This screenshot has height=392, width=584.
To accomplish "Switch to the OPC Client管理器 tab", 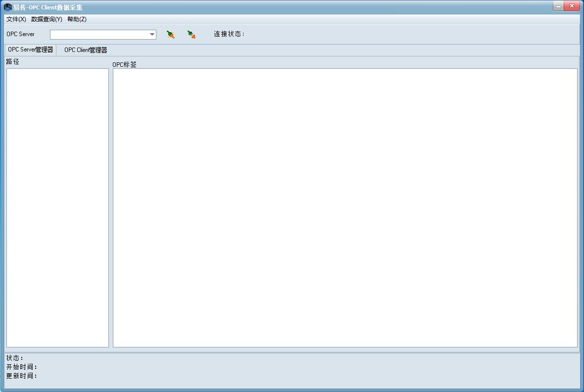I will point(86,50).
